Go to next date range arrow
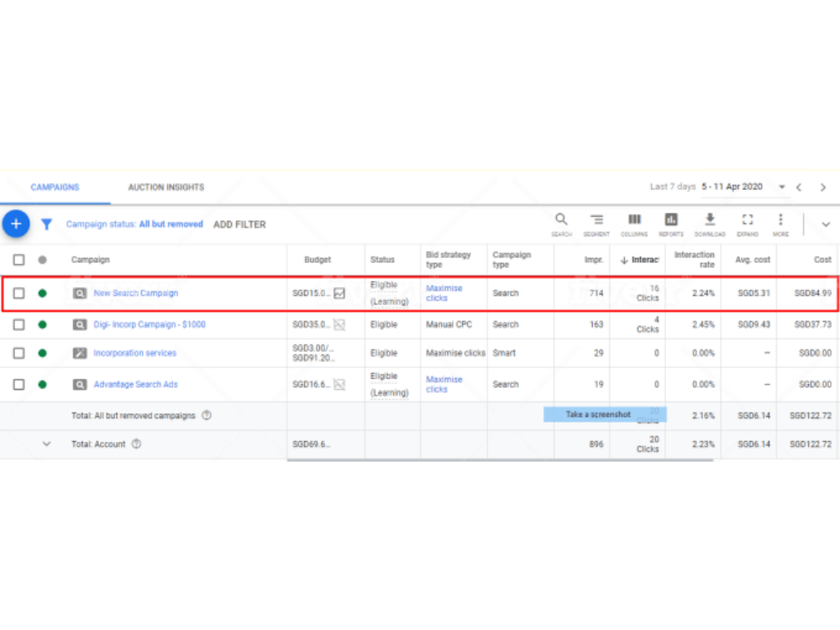The height and width of the screenshot is (630, 840). point(823,187)
